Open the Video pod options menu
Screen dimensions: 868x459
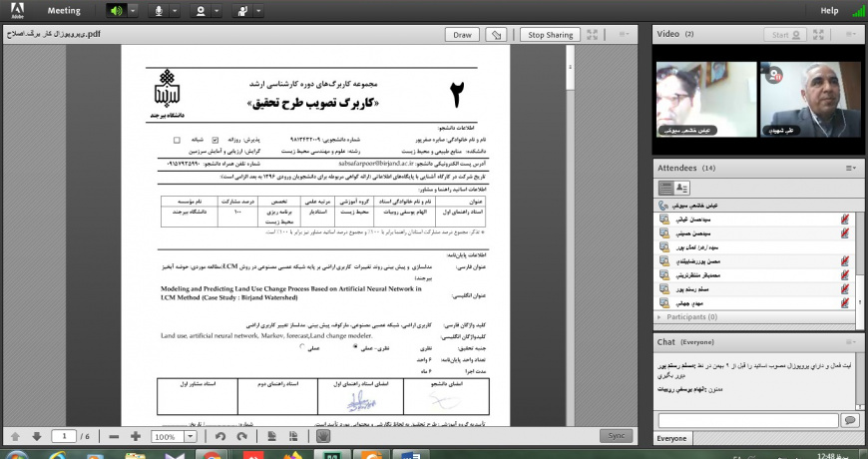click(x=850, y=34)
